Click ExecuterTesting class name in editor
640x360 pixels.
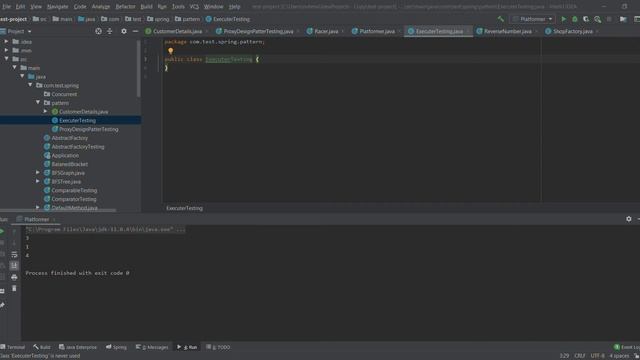(229, 60)
